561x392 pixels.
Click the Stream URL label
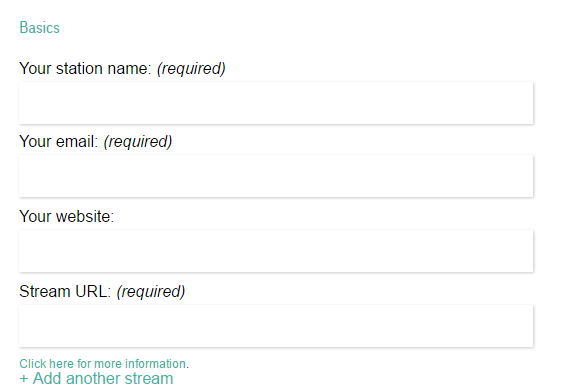[x=65, y=291]
